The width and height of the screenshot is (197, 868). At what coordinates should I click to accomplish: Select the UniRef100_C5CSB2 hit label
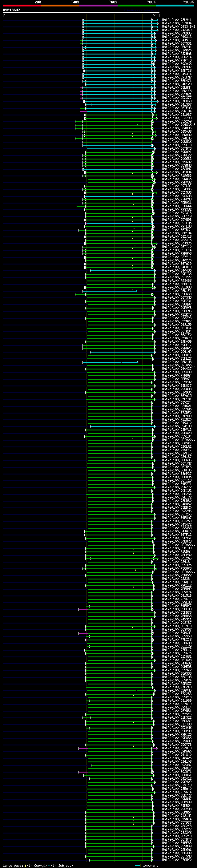(x=177, y=721)
